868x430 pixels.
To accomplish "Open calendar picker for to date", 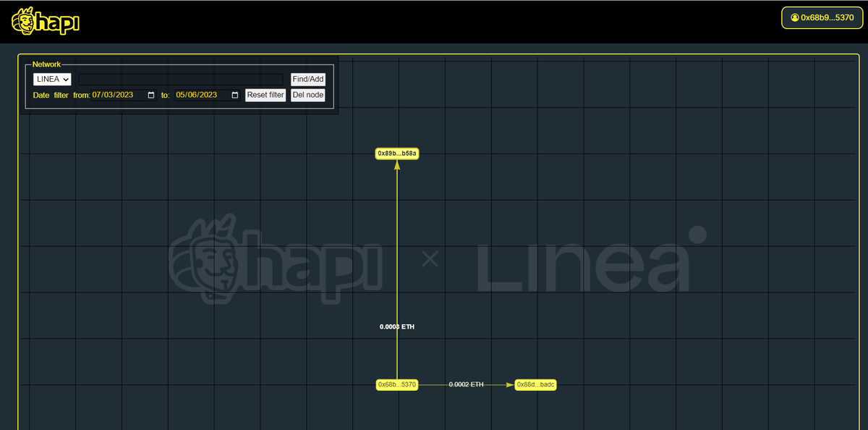I will (x=235, y=95).
